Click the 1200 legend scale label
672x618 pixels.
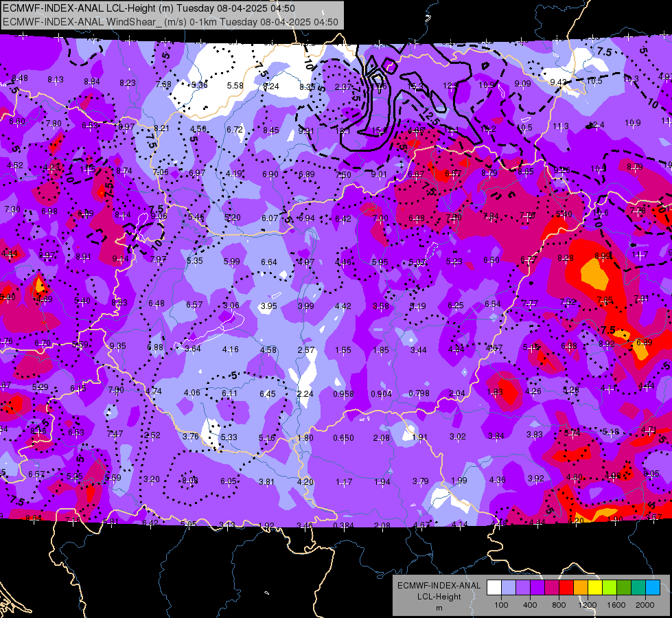(x=588, y=605)
